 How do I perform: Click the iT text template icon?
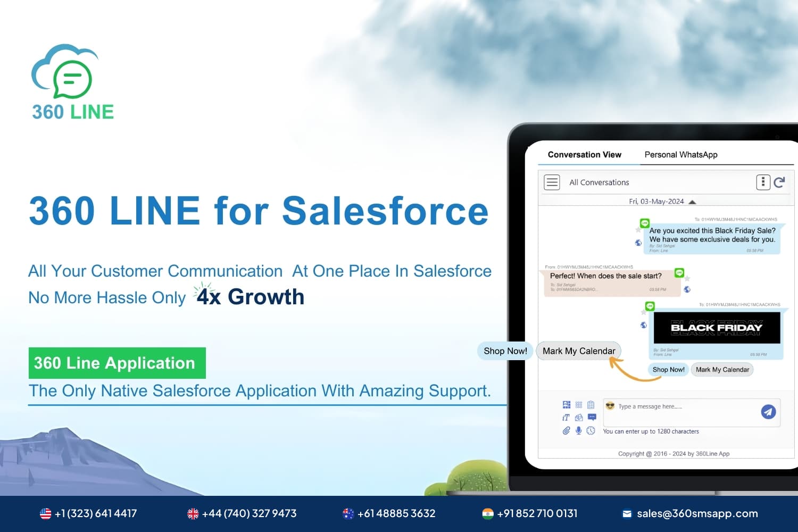pos(566,418)
